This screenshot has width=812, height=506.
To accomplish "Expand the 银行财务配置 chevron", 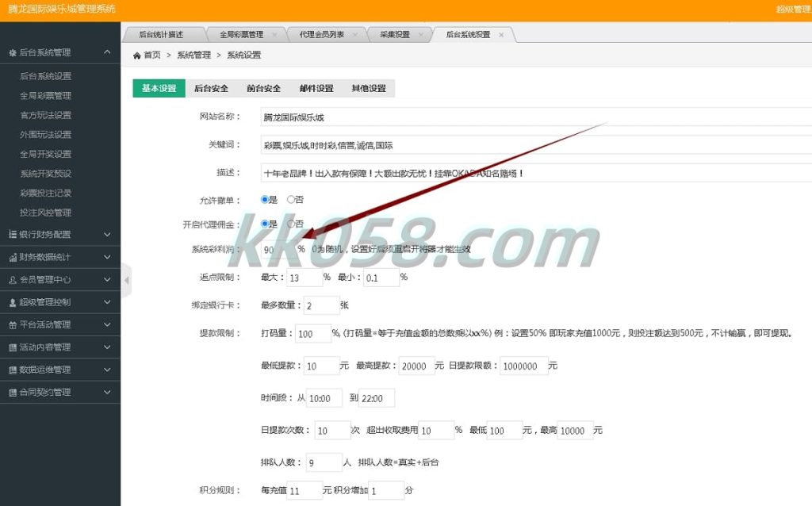I will (107, 234).
